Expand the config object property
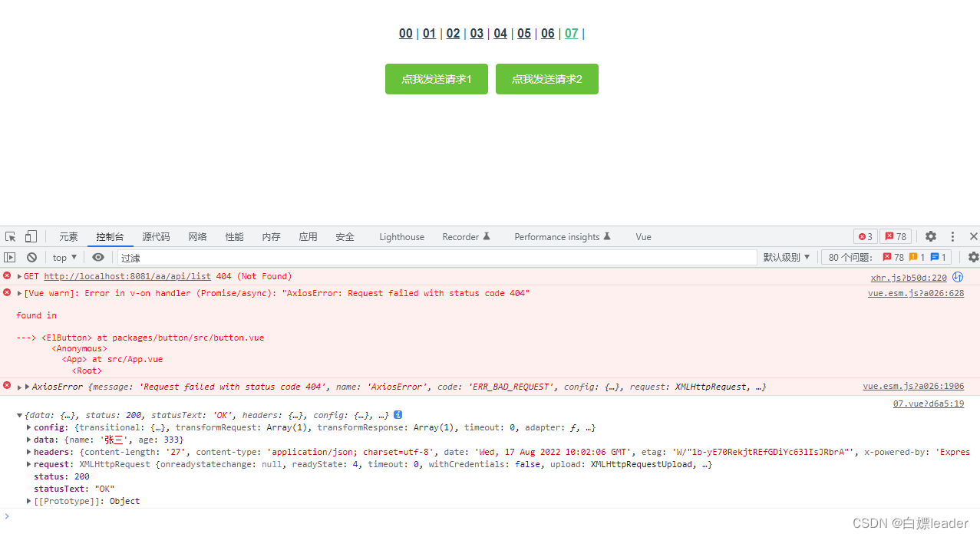 [29, 427]
